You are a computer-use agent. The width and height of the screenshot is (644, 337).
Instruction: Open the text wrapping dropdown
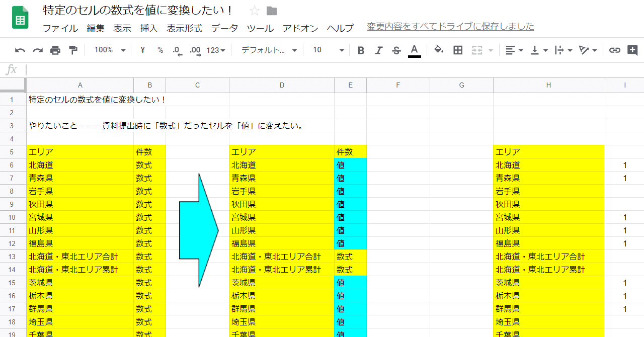pyautogui.click(x=563, y=50)
